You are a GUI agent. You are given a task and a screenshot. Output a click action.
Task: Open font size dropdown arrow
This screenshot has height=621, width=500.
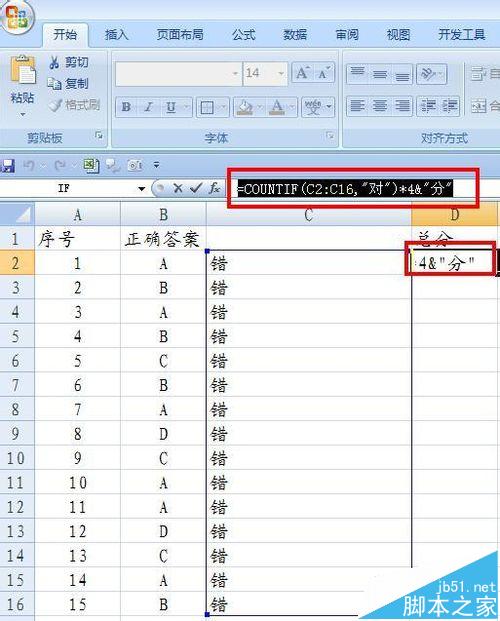click(281, 74)
